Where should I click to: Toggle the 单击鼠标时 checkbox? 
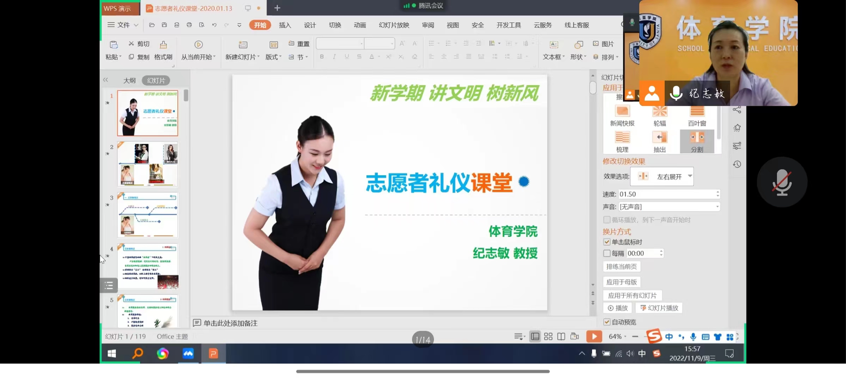click(607, 242)
